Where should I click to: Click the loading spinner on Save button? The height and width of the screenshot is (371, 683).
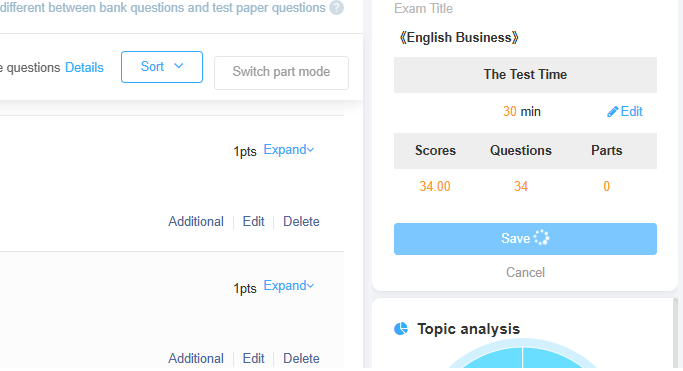[x=541, y=238]
